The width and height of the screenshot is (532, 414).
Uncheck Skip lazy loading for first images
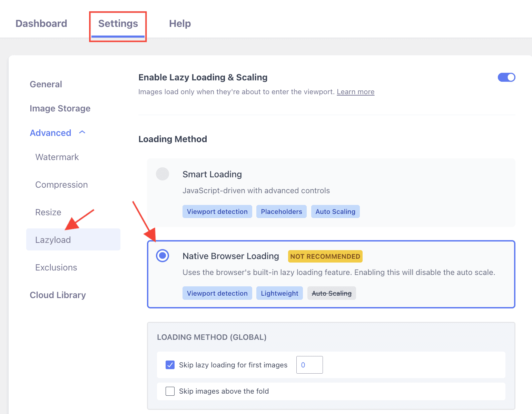click(170, 365)
